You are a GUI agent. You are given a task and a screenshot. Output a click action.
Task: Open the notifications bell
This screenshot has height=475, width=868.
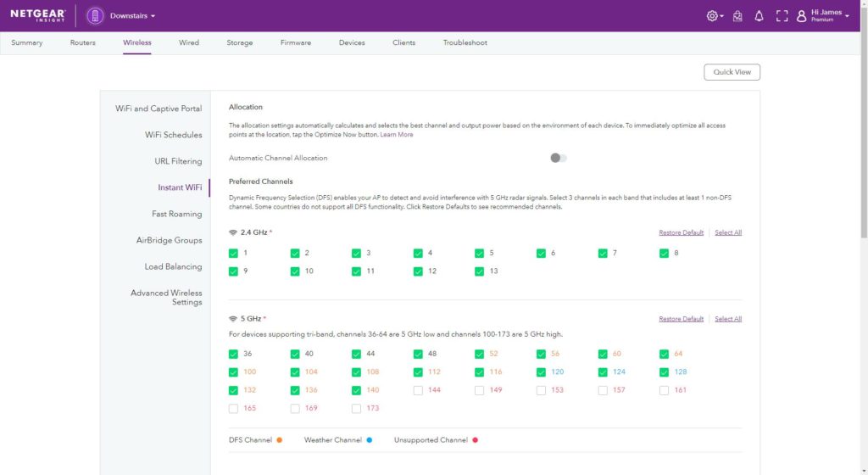click(x=759, y=16)
